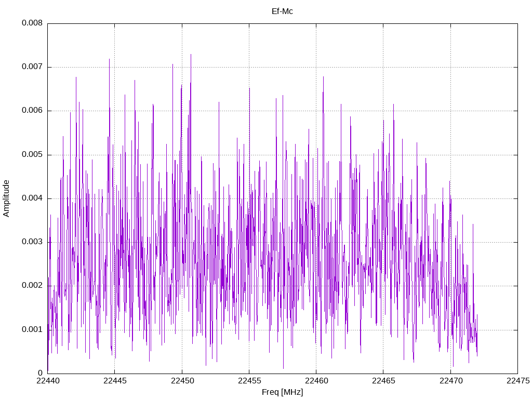Select the 0.007 y-axis tick label
Screen dimensions: 532x399
[x=32, y=67]
